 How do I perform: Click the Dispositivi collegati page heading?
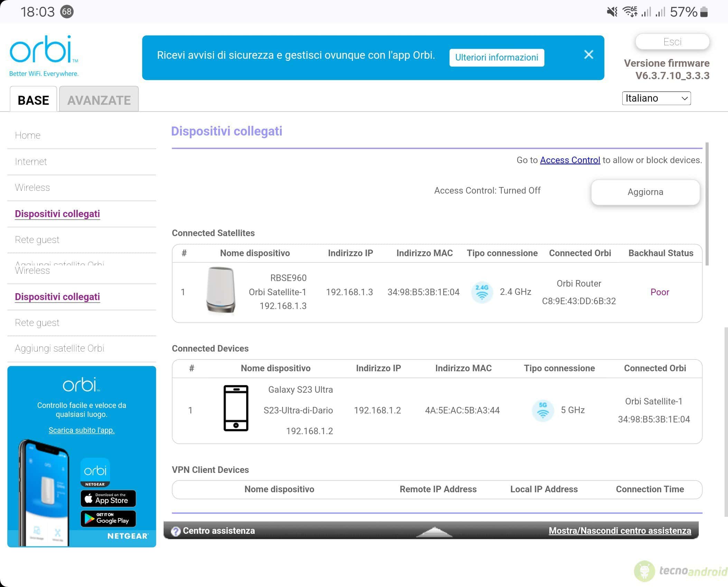point(227,131)
